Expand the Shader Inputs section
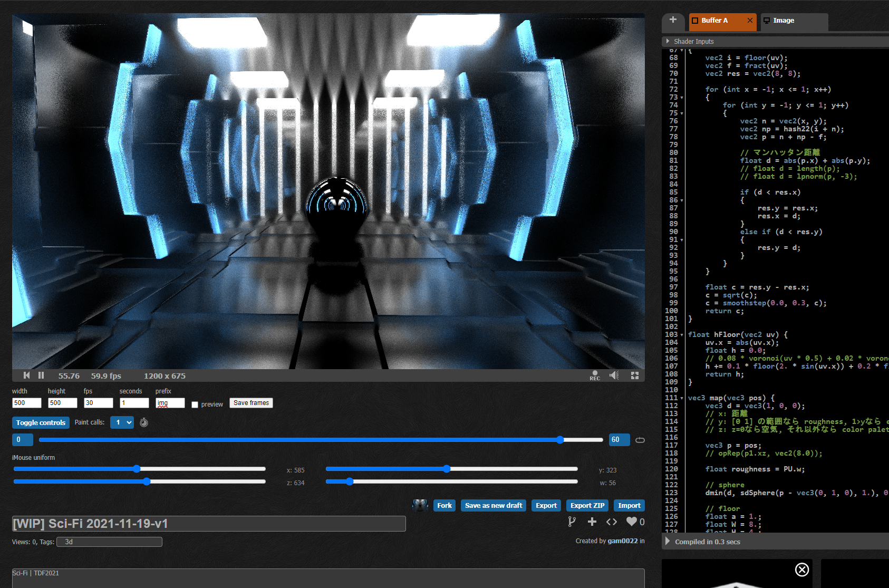Viewport: 889px width, 588px height. [668, 41]
